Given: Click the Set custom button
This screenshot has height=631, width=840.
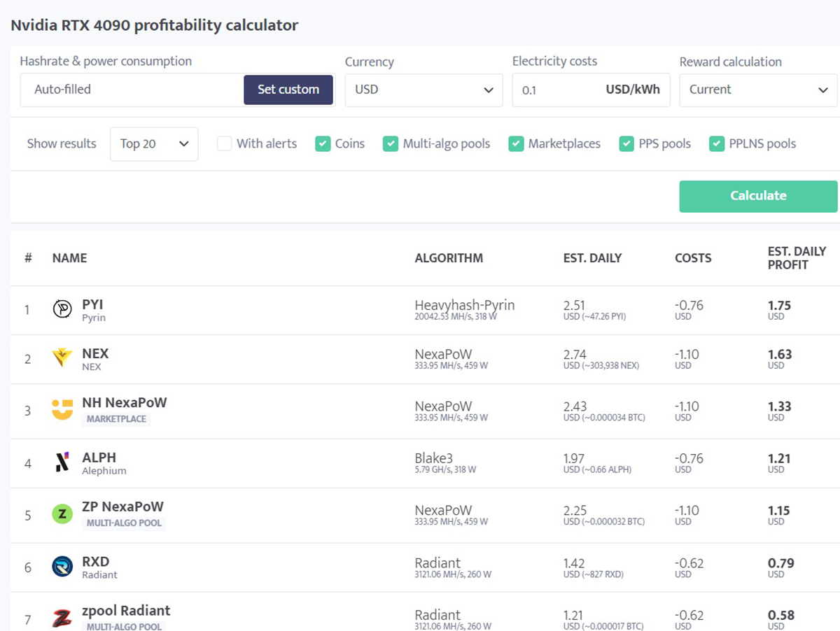Looking at the screenshot, I should point(288,90).
